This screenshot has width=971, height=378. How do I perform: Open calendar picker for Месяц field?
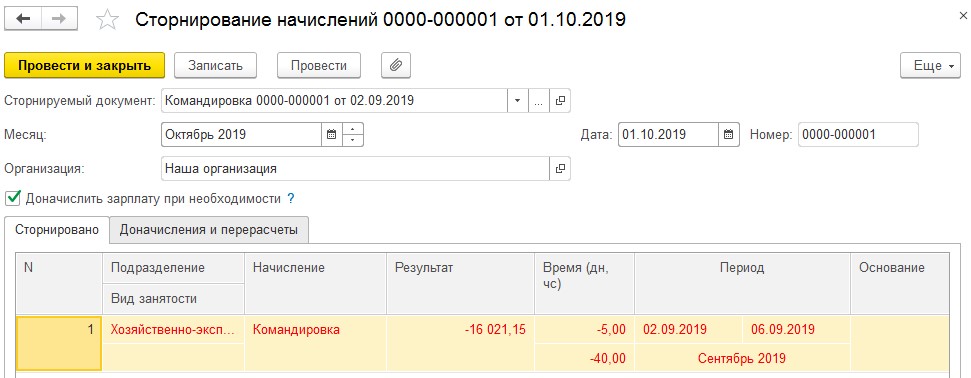[x=331, y=134]
